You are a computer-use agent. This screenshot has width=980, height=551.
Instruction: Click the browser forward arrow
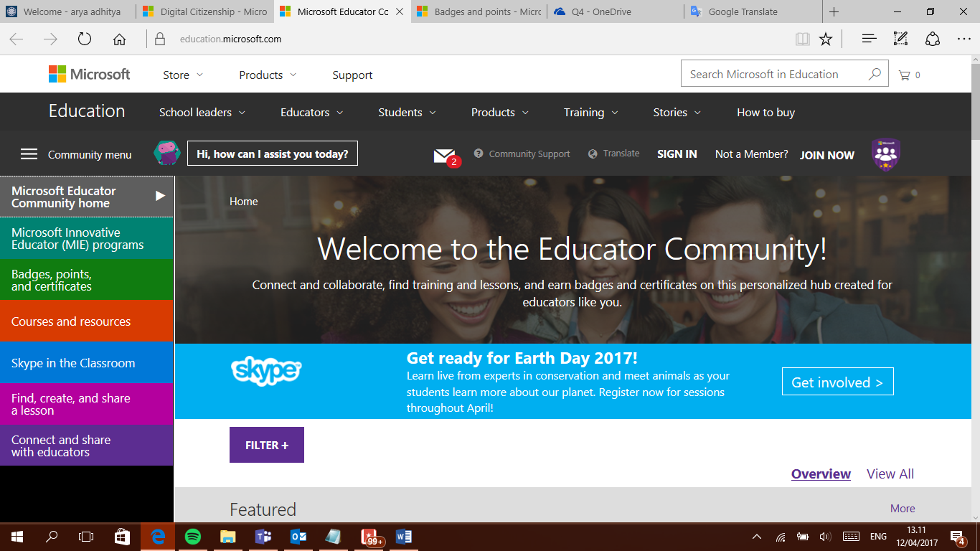pyautogui.click(x=50, y=39)
